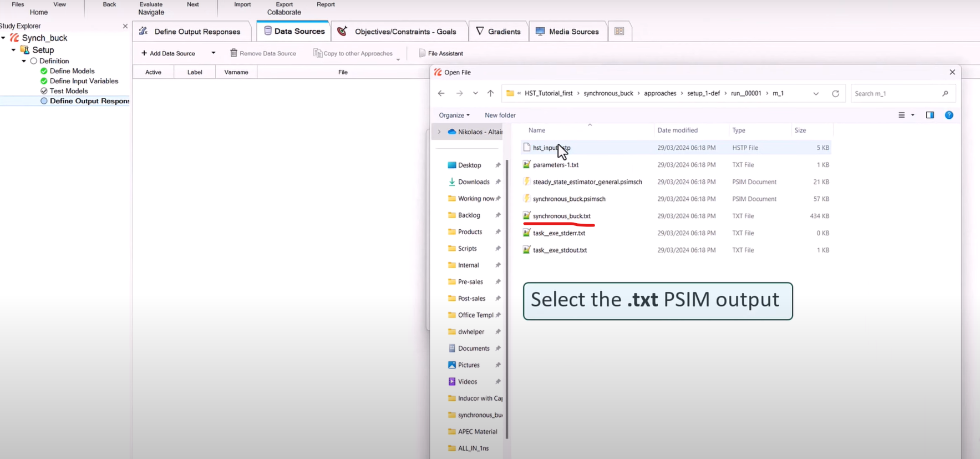Click the refresh icon beside address bar

[835, 93]
